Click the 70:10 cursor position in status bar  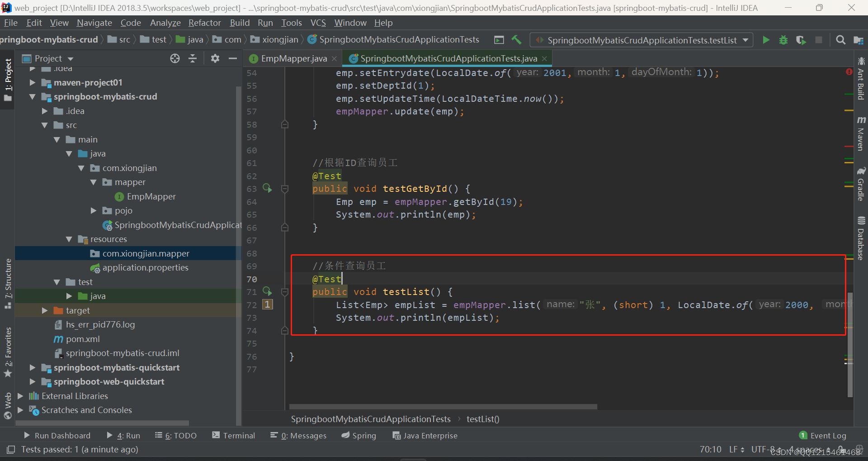click(711, 449)
